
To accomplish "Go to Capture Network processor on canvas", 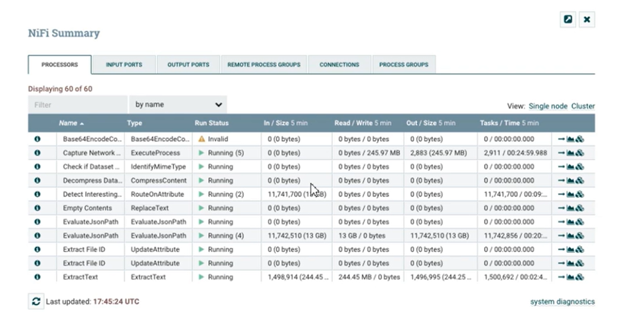I will [561, 153].
